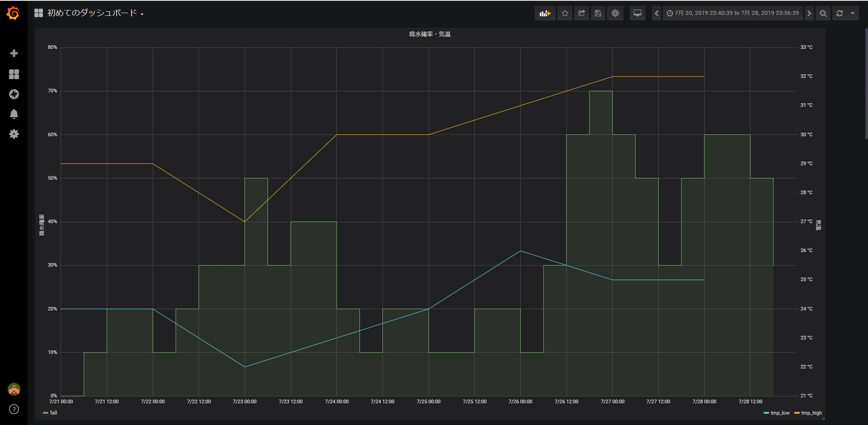Open dashboard settings gear in toolbar
The height and width of the screenshot is (425, 868).
615,13
